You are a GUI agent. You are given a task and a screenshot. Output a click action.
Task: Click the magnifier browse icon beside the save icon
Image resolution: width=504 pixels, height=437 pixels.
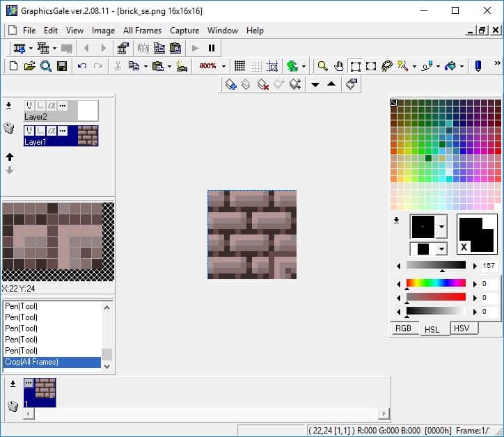point(46,66)
